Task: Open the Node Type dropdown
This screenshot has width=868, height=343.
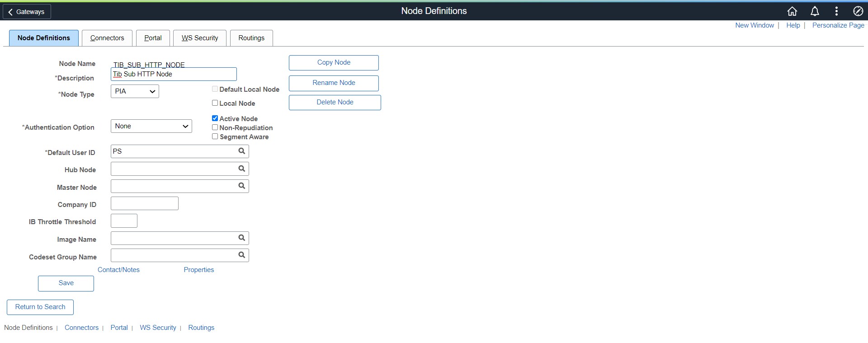Action: (x=135, y=91)
